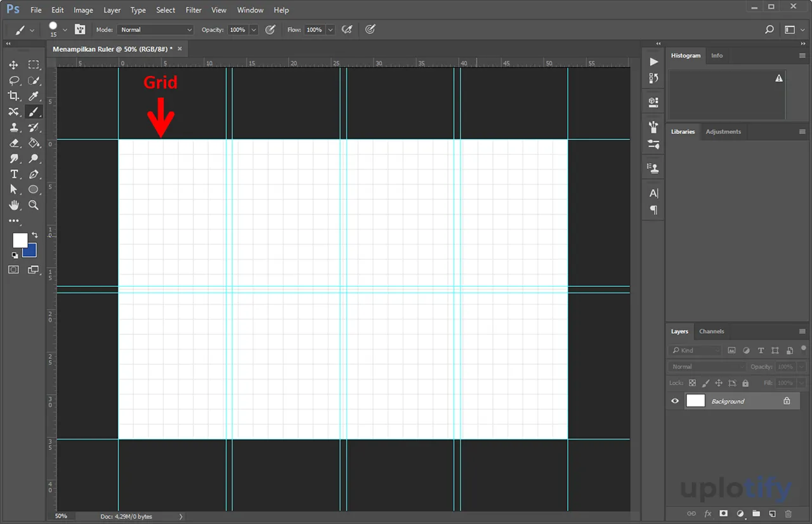Open the Histogram panel options menu
This screenshot has width=812, height=524.
tap(802, 55)
